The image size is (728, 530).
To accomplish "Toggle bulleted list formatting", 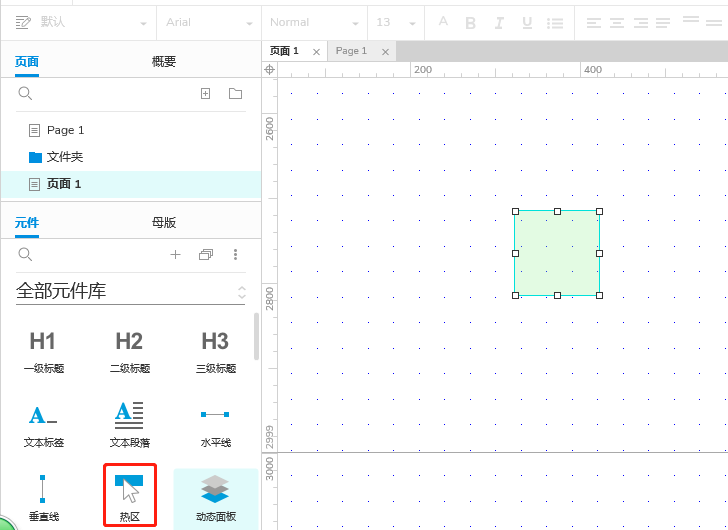I will point(555,23).
